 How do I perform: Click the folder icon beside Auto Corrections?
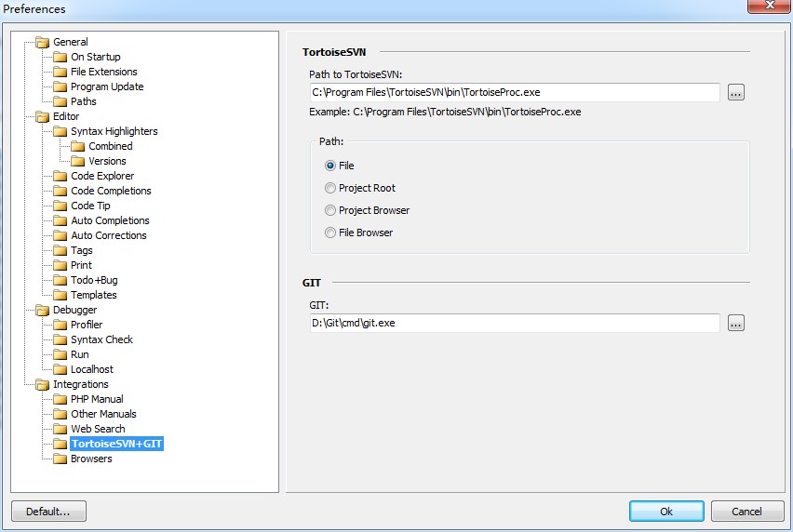[x=60, y=235]
